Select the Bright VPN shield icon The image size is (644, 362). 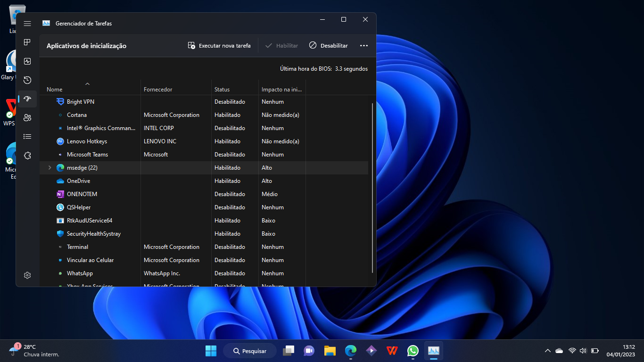tap(60, 102)
